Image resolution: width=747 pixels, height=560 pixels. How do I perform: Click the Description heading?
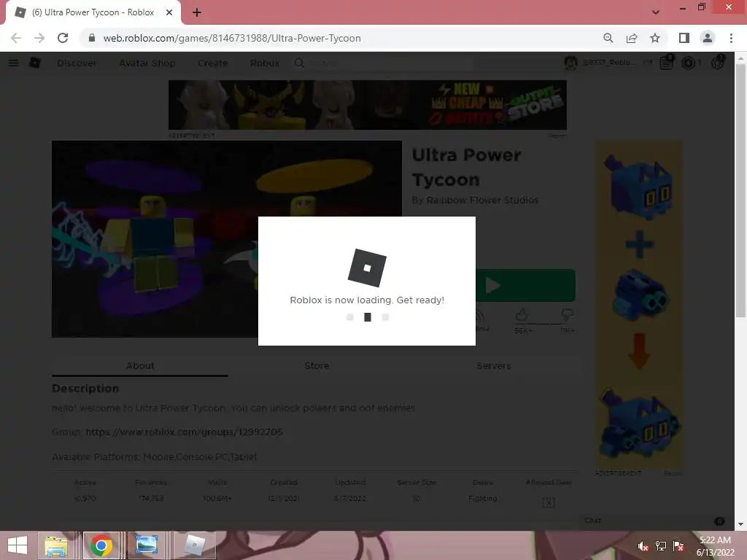coord(85,389)
